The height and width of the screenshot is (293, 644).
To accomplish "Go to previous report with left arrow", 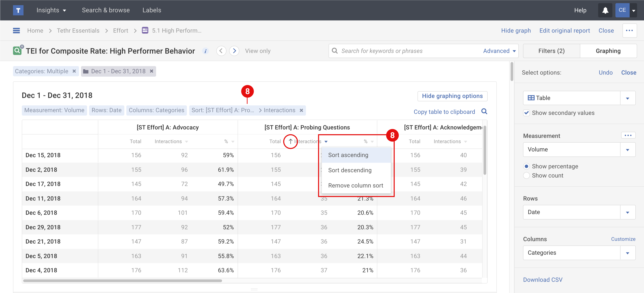I will pos(221,51).
